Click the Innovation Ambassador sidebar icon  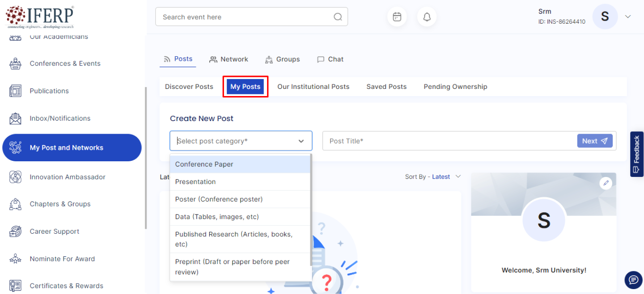click(x=15, y=177)
